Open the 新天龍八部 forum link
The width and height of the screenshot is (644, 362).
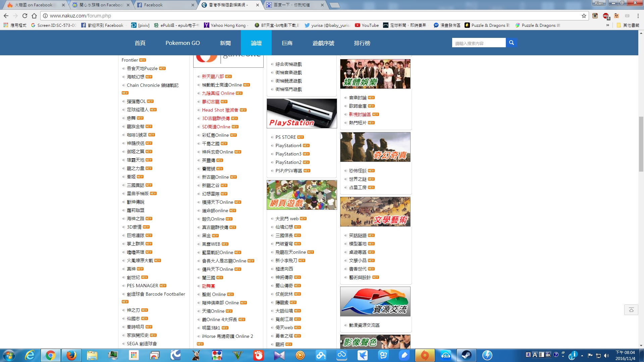pyautogui.click(x=213, y=76)
